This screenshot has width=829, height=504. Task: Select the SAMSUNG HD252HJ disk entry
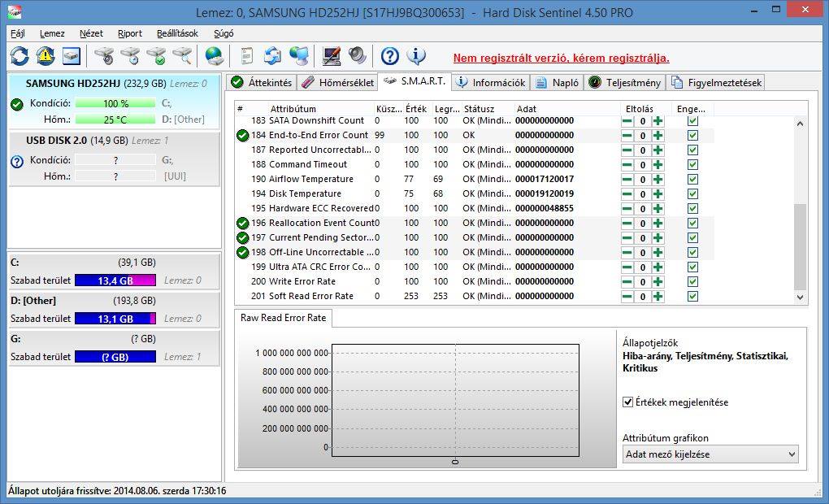tap(115, 102)
